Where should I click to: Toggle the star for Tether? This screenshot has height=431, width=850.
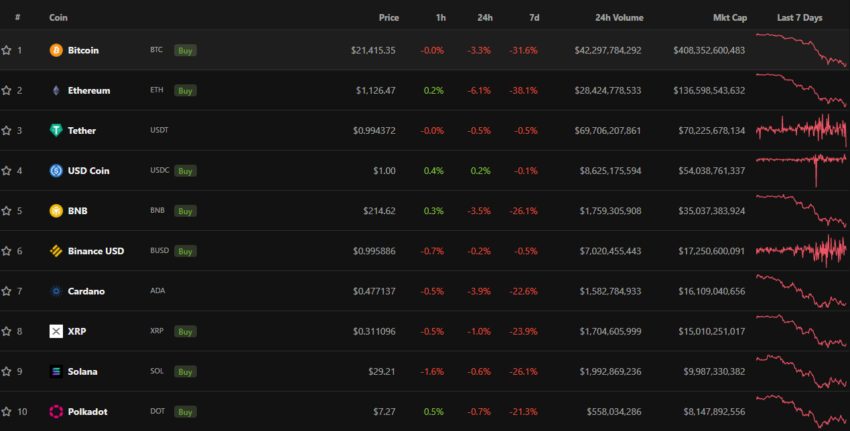(x=7, y=131)
